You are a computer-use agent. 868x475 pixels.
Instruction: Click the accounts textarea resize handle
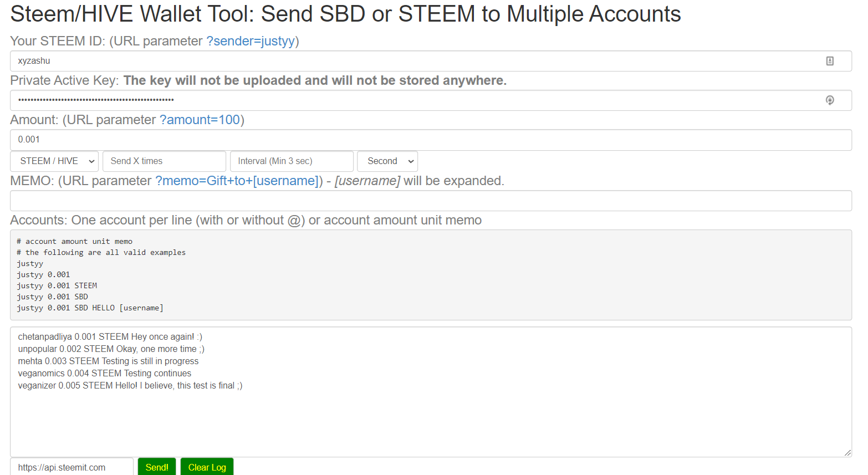tap(847, 453)
